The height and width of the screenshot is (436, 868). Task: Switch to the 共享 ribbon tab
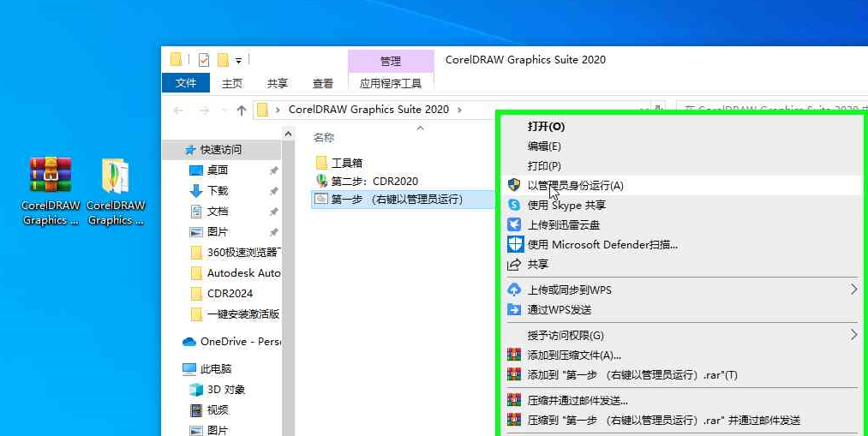pos(278,84)
